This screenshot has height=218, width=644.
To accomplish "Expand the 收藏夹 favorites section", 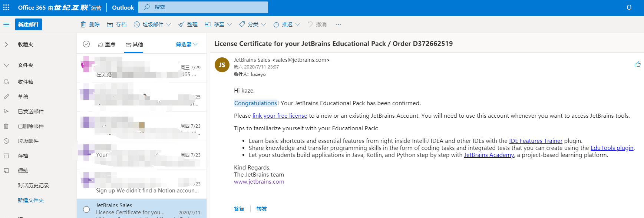I will click(6, 44).
